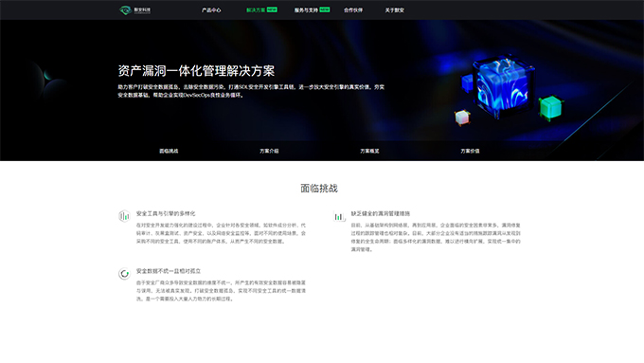Jump to the 方案价值 section tab
The image size is (644, 363).
470,151
